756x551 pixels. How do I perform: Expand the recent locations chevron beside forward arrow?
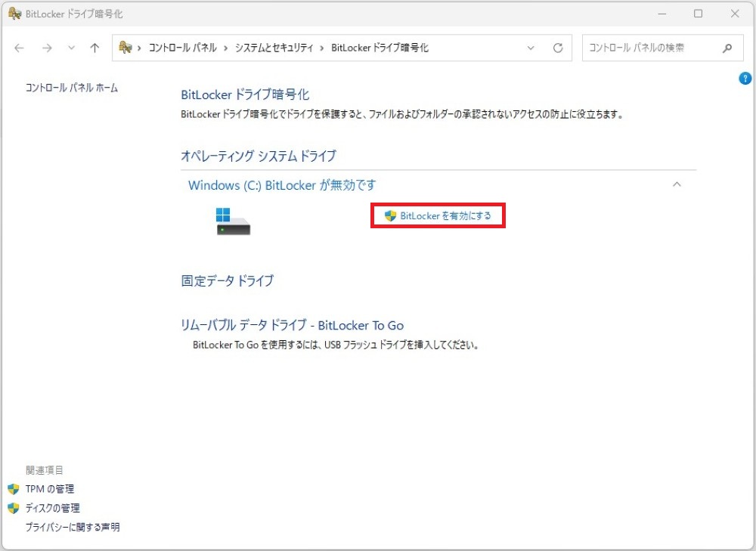pyautogui.click(x=71, y=47)
